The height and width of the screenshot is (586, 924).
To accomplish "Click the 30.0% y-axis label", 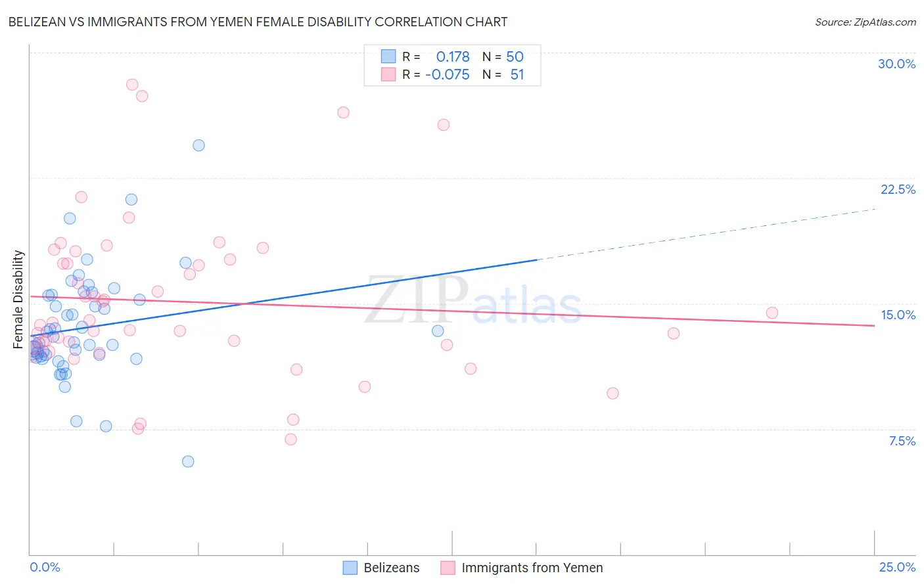I will (x=896, y=64).
